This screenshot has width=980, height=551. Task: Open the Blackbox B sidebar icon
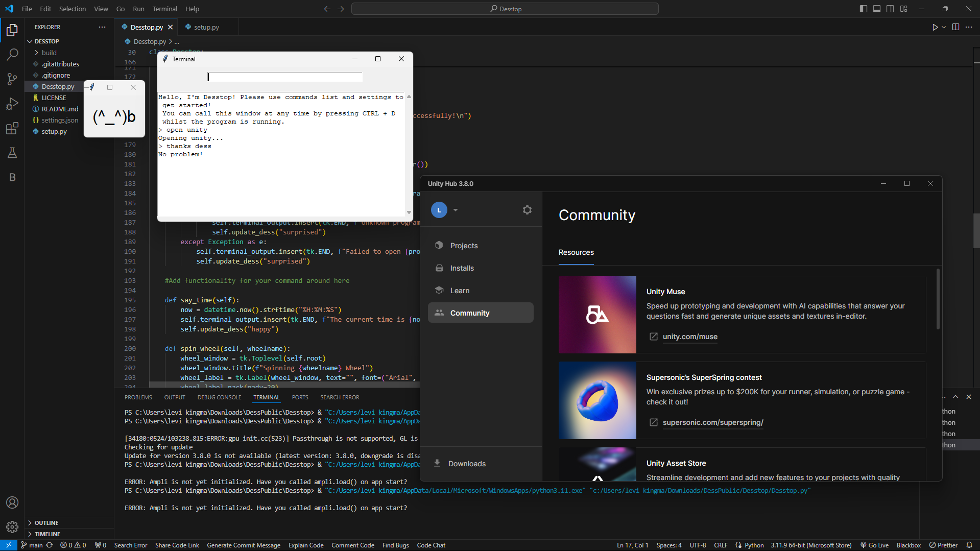[x=12, y=177]
